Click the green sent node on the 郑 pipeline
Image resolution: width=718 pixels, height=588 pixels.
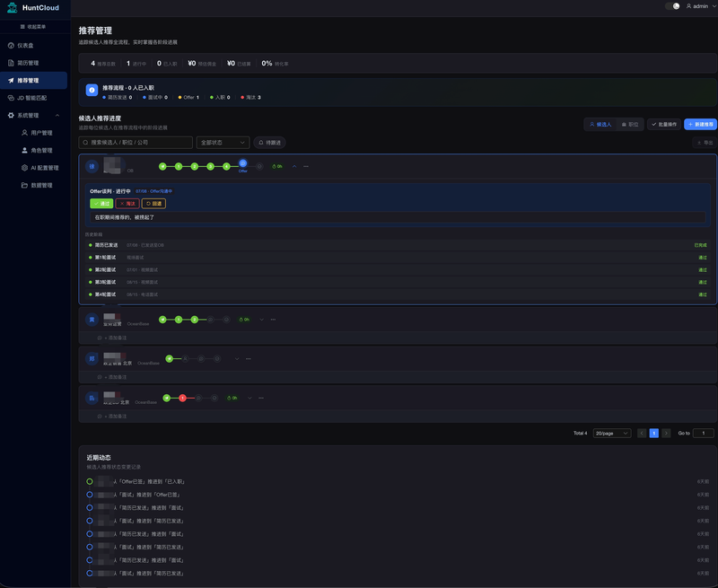pos(170,358)
